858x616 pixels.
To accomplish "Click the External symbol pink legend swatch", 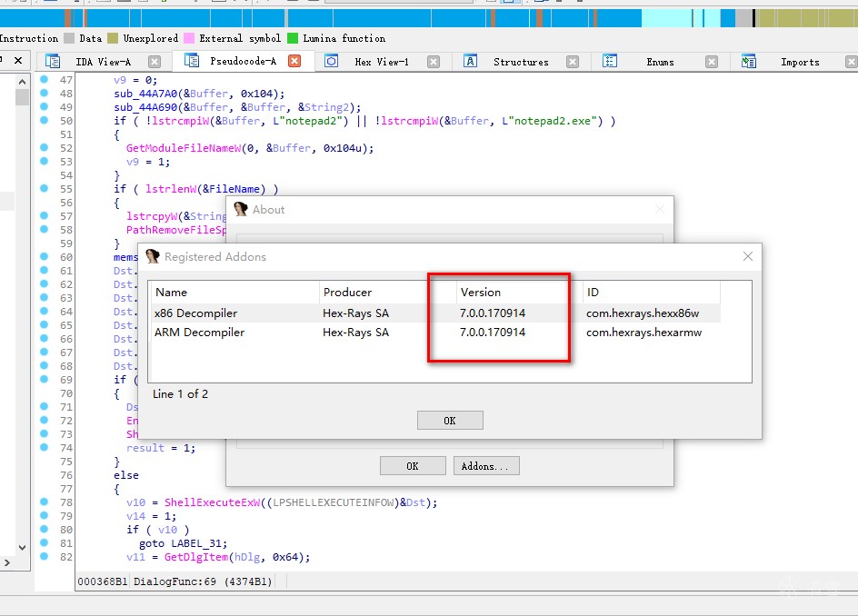I will point(189,38).
